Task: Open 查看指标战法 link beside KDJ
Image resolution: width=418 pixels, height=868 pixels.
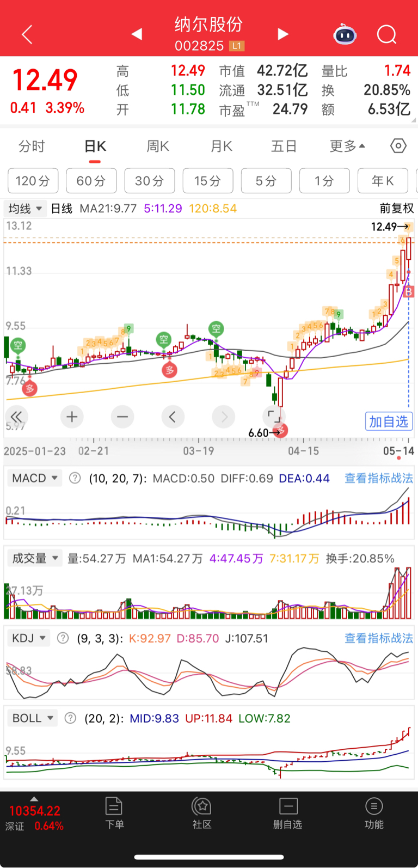Action: [379, 638]
